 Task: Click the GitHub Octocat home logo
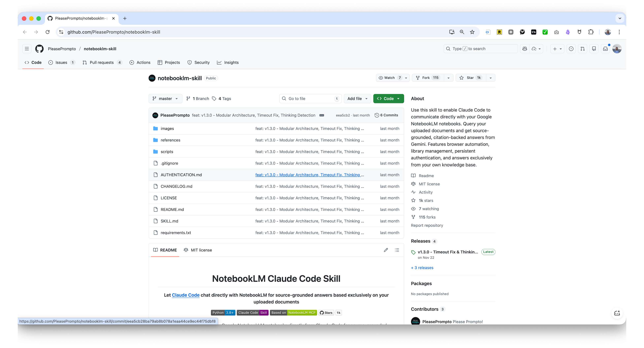pos(39,49)
